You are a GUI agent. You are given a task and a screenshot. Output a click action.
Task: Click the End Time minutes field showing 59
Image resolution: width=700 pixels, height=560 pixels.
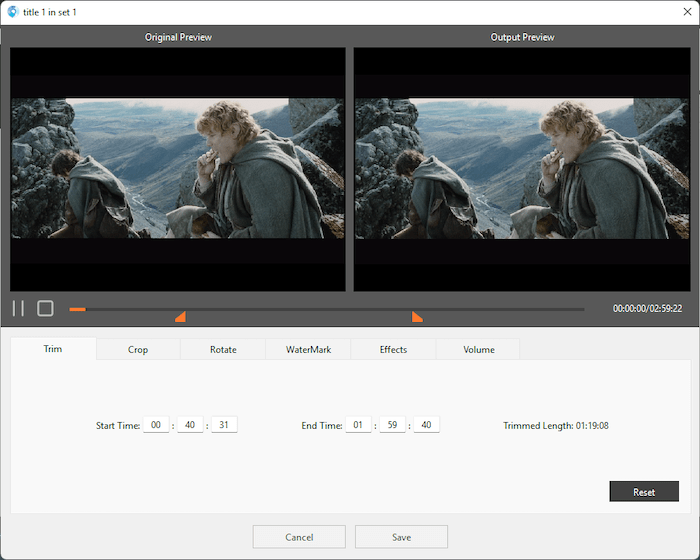point(392,425)
